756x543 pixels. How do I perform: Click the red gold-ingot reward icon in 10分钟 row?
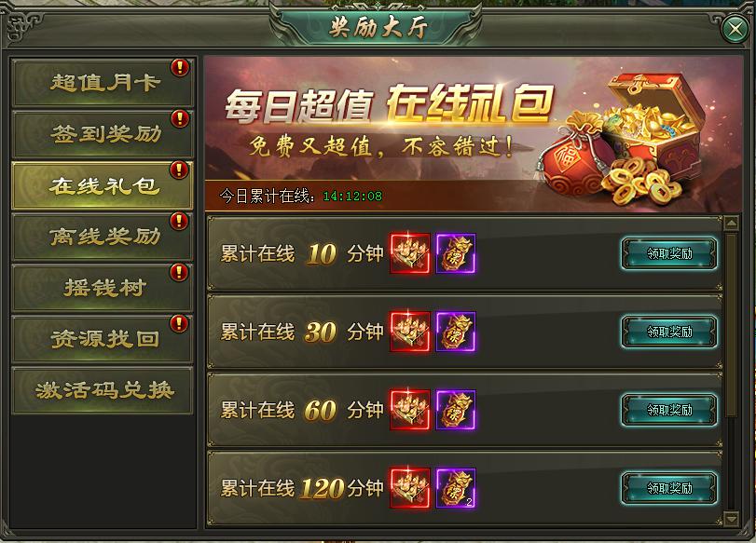click(x=410, y=253)
